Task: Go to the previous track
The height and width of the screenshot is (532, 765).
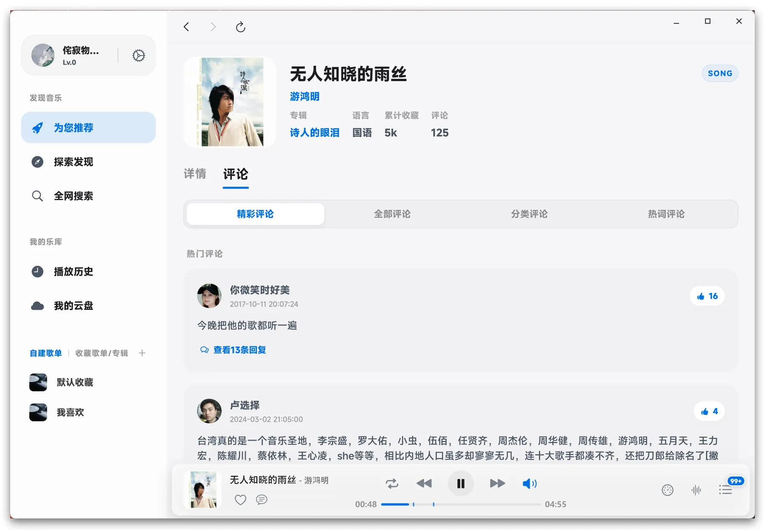Action: pos(424,484)
